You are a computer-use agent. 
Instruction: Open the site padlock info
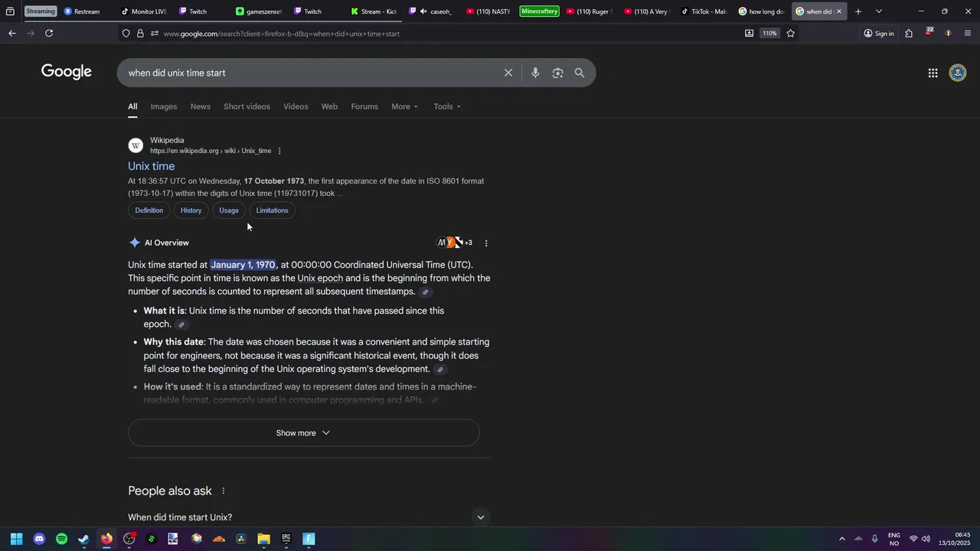coord(140,33)
